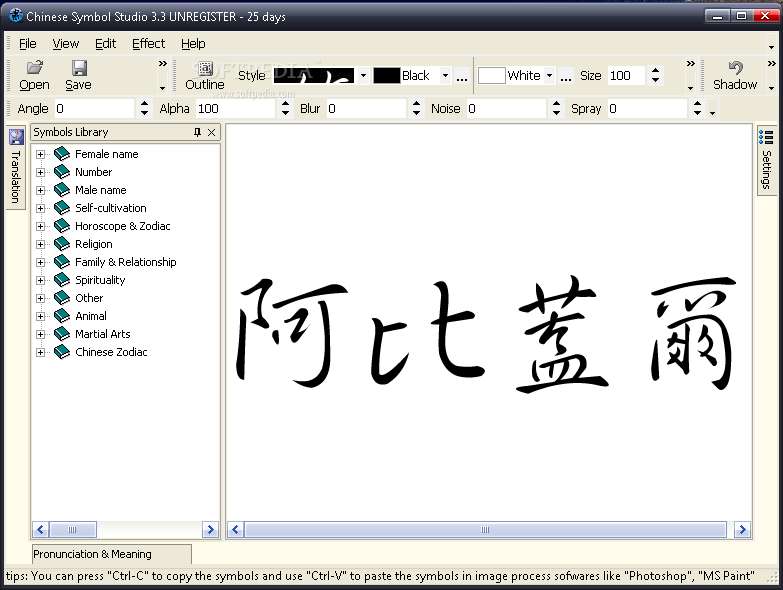
Task: Open a file with the Open icon
Action: (35, 67)
